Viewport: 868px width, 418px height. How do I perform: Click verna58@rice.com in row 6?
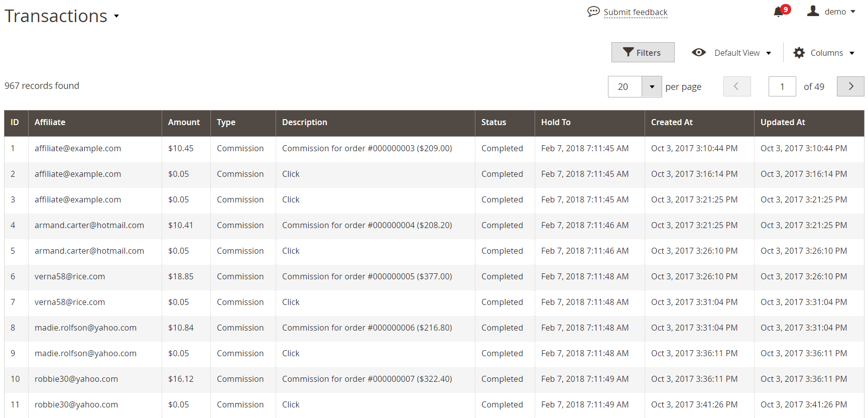click(70, 276)
